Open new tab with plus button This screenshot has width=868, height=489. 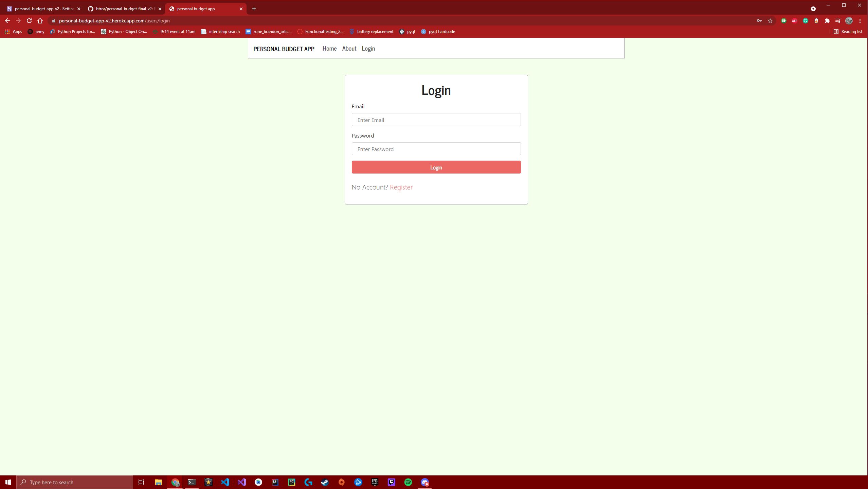pos(254,9)
